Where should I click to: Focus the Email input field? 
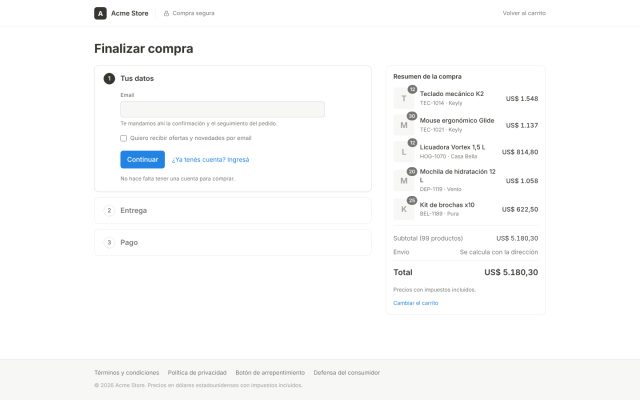pyautogui.click(x=222, y=109)
